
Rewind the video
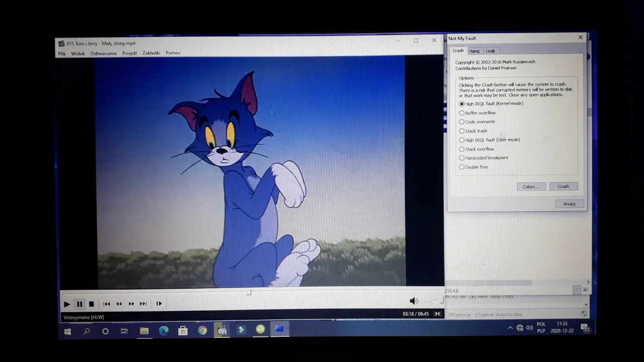click(x=119, y=304)
